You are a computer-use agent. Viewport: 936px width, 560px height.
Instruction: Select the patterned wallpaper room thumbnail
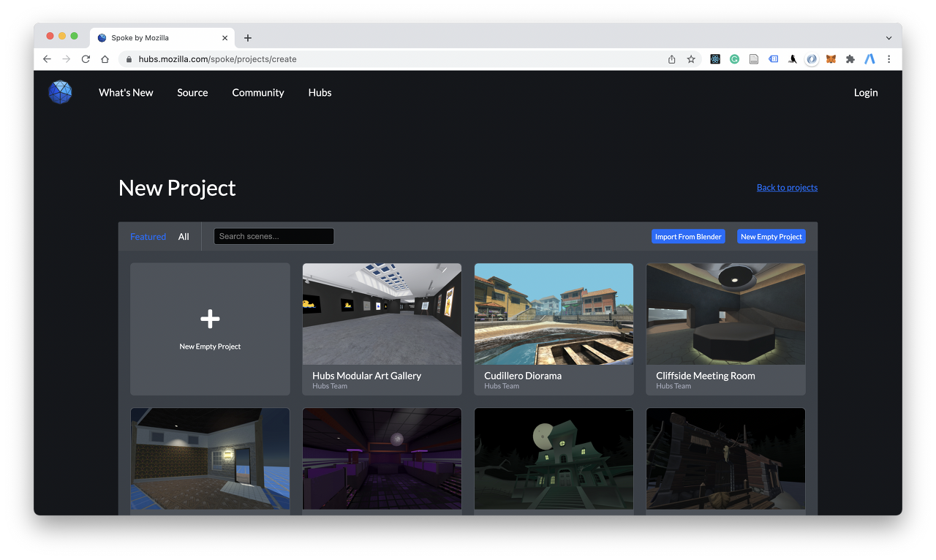point(210,458)
